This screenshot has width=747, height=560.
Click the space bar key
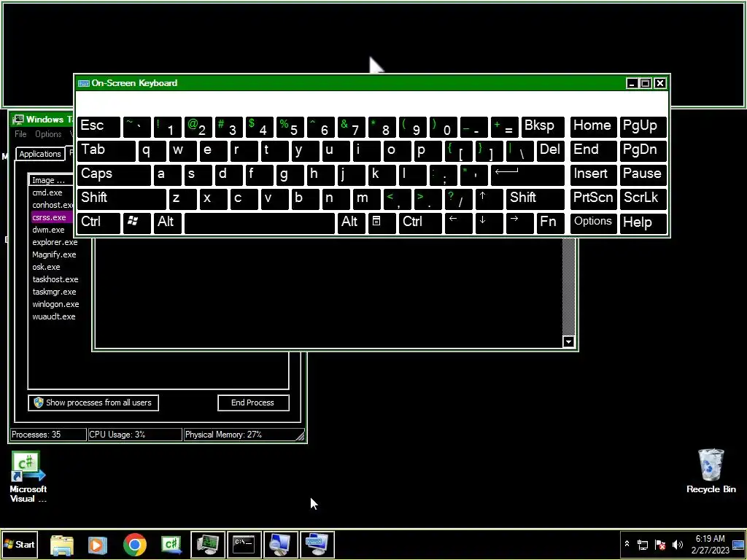(259, 223)
